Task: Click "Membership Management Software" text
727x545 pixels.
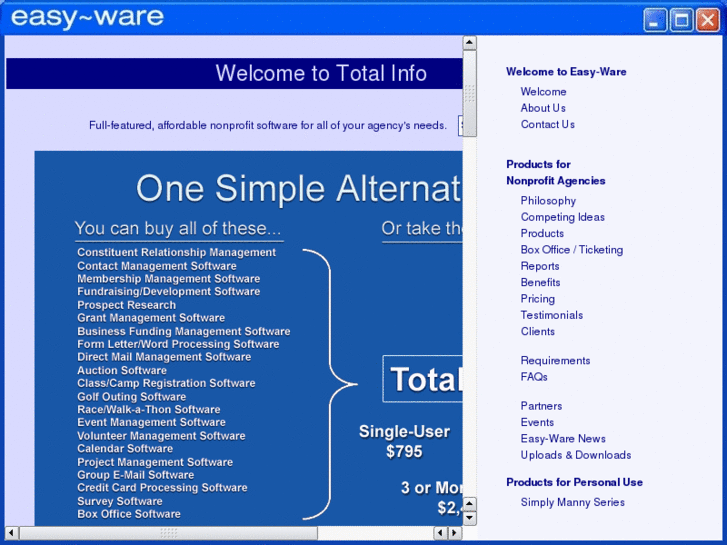Action: point(168,279)
